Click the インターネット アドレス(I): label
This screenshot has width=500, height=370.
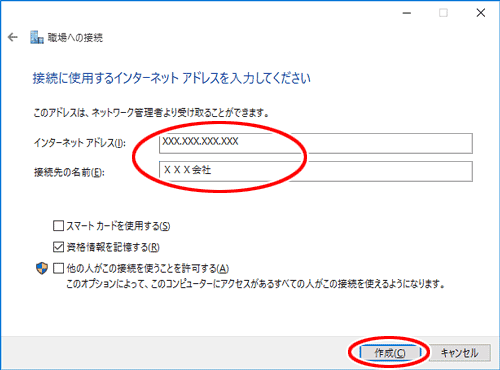click(80, 143)
